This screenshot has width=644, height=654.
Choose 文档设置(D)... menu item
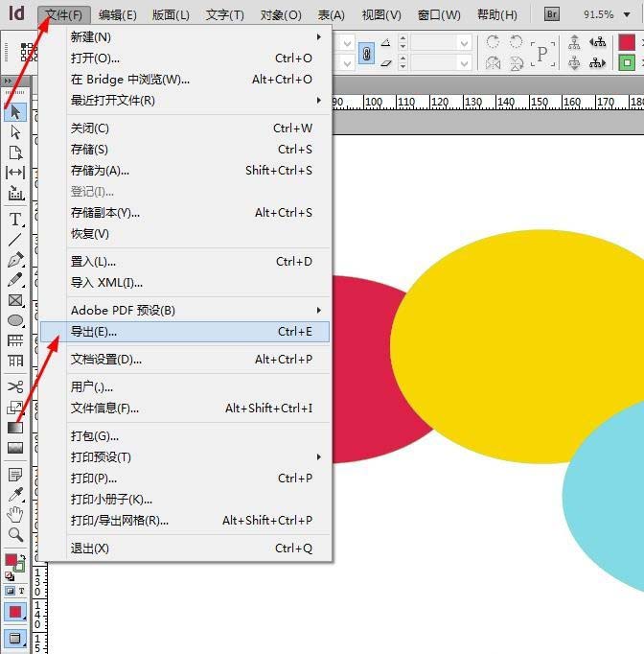(x=185, y=359)
